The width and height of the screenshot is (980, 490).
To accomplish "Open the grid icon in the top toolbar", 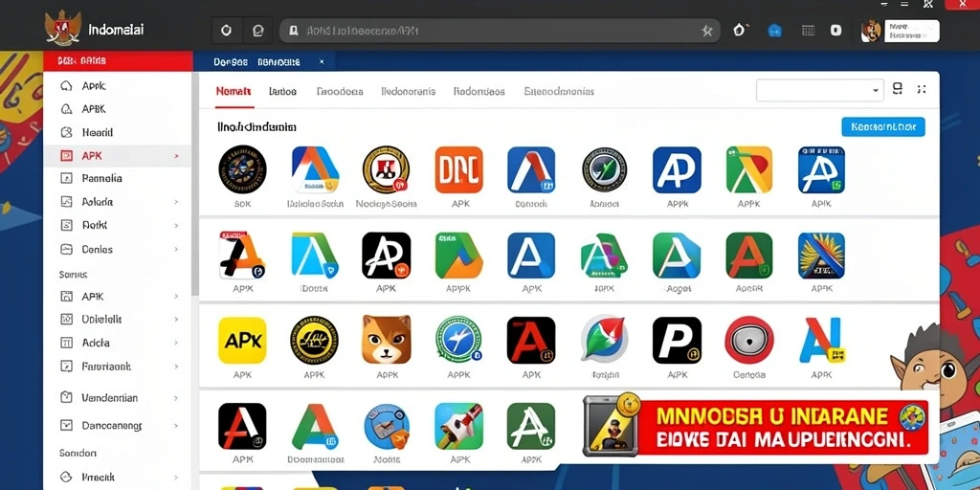I will (808, 30).
